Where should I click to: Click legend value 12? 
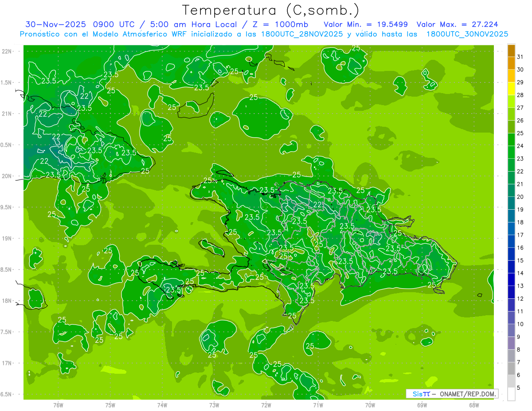tap(520, 299)
